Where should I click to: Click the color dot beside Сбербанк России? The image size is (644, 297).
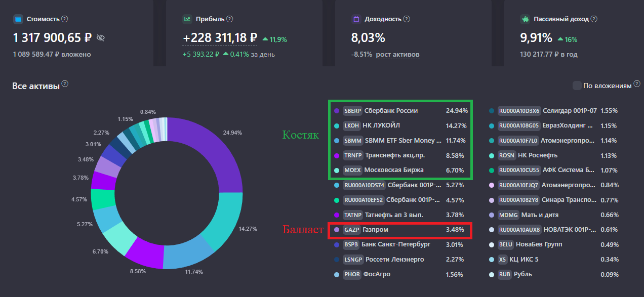(337, 110)
